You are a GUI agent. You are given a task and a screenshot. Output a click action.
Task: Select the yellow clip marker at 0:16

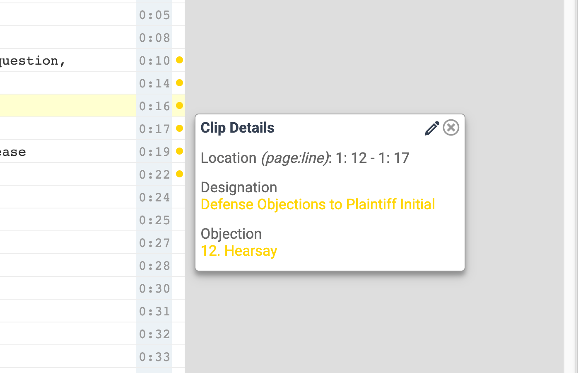coord(179,106)
